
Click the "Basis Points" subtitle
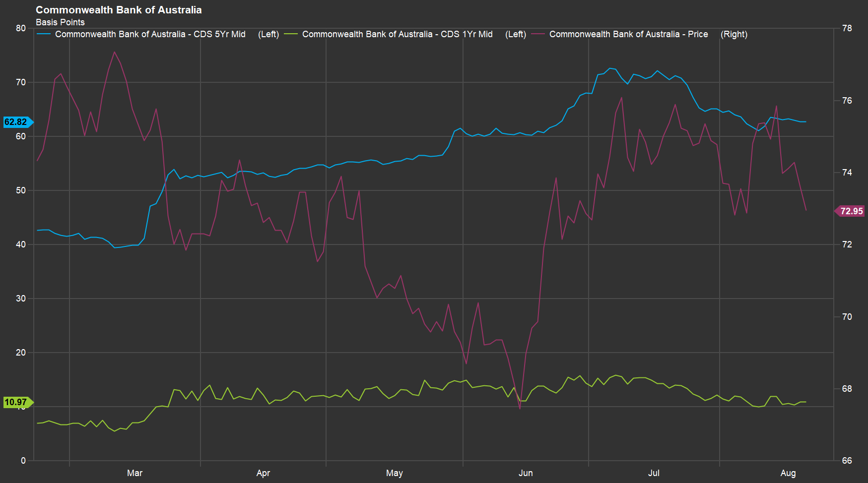[60, 22]
